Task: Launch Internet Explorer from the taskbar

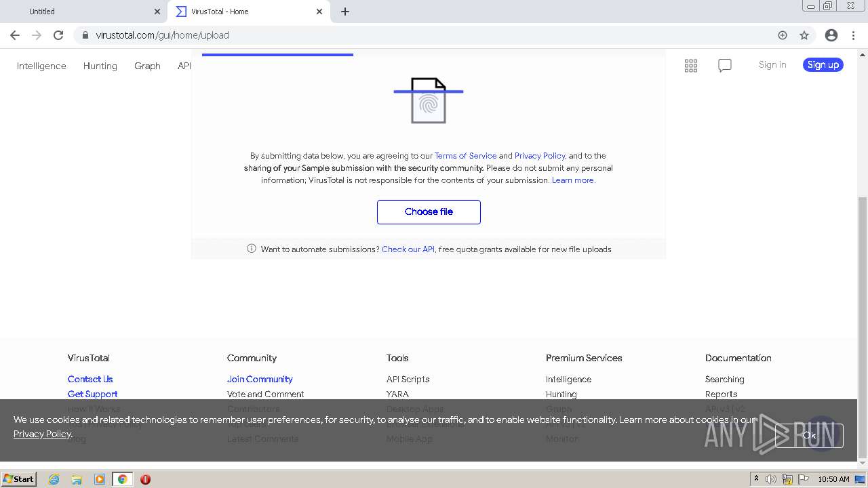Action: coord(54,479)
